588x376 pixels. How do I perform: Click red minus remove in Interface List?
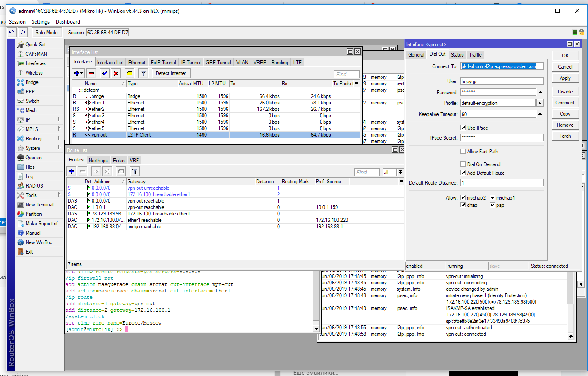click(91, 73)
